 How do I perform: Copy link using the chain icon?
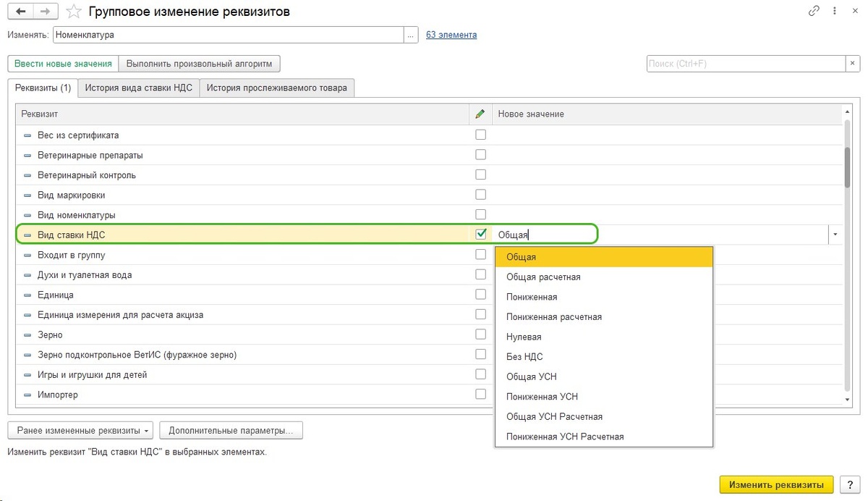pyautogui.click(x=814, y=12)
